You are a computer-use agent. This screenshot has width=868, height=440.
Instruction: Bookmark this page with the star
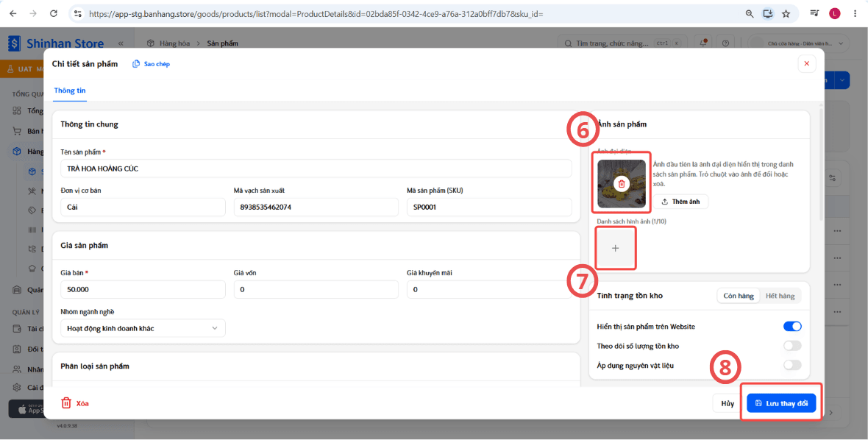[x=786, y=14]
